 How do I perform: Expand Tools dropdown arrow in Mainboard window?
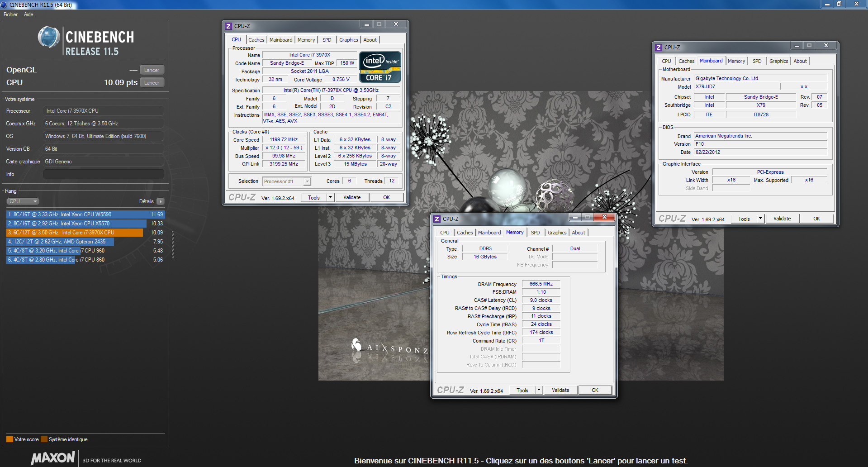(x=760, y=219)
